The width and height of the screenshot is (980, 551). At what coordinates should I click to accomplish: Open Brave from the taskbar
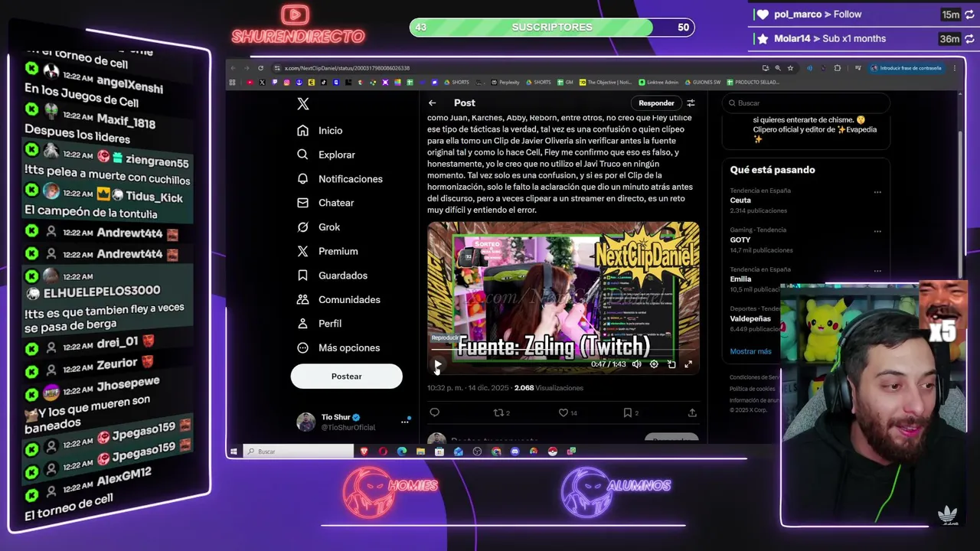pyautogui.click(x=364, y=452)
